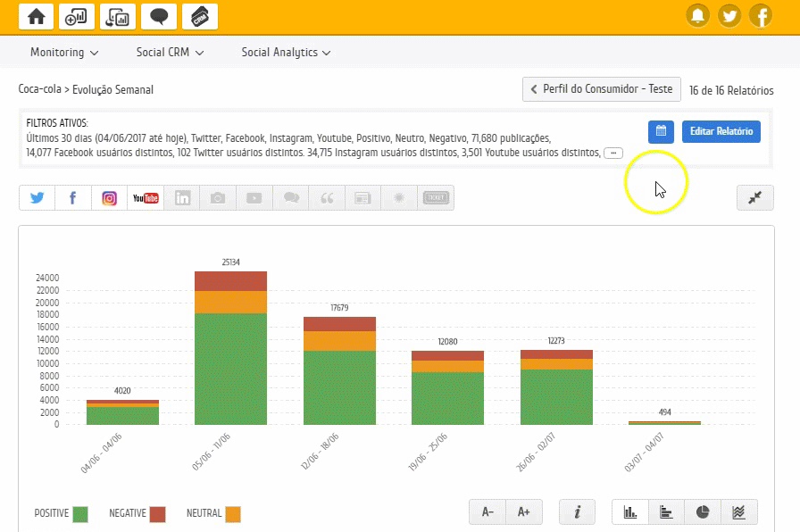Expand the Monitoring dropdown menu

point(64,53)
